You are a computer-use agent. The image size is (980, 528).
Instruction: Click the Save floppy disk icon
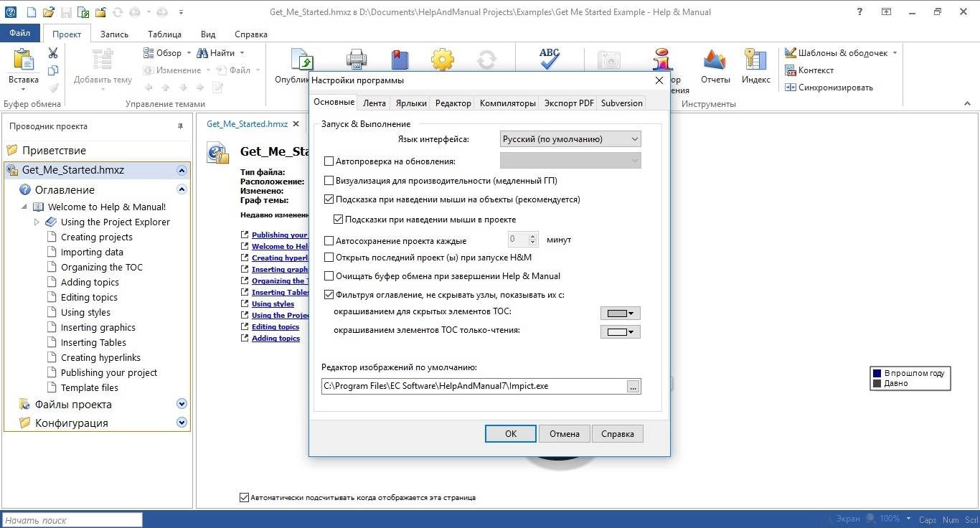pos(66,12)
